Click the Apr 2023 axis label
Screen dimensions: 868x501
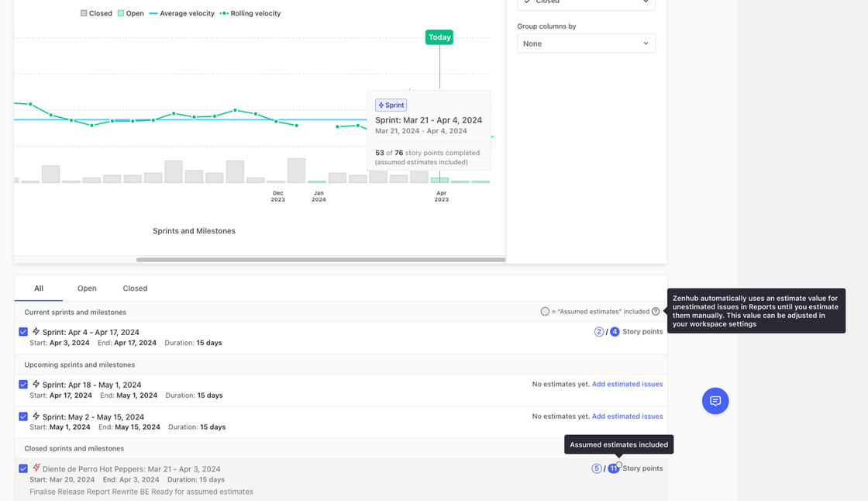click(x=441, y=196)
